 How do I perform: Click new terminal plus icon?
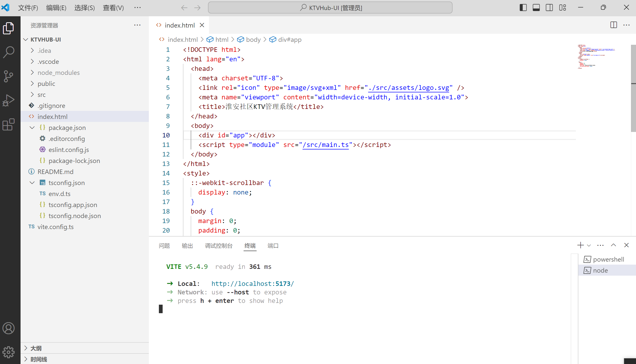pos(580,245)
